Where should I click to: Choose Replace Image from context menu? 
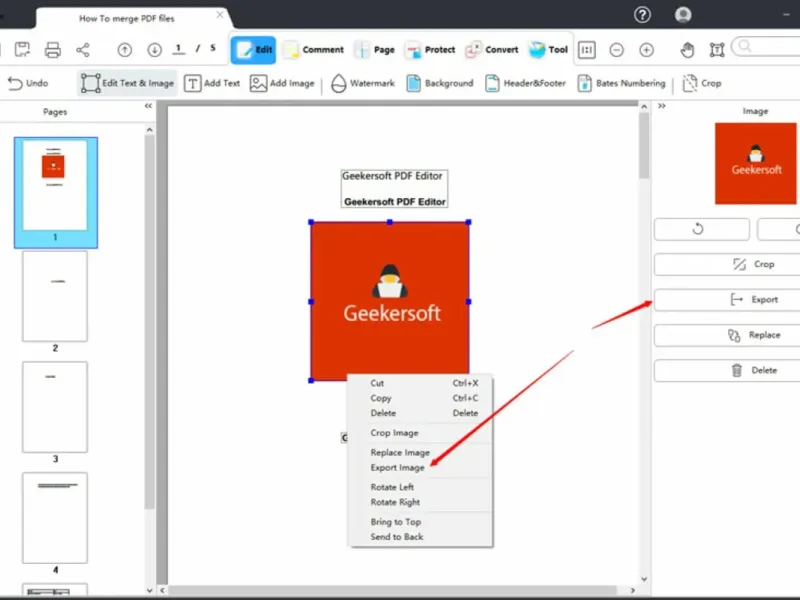coord(420,453)
